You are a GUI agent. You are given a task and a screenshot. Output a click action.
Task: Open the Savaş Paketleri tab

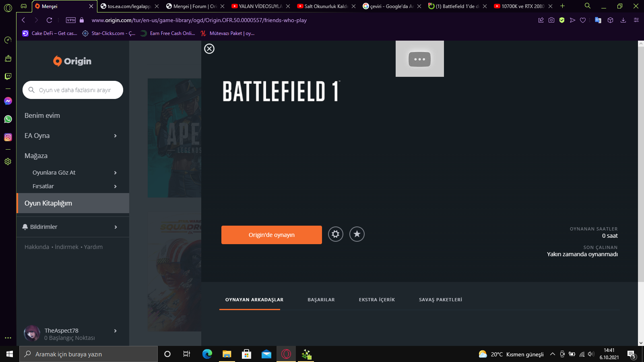(x=440, y=300)
